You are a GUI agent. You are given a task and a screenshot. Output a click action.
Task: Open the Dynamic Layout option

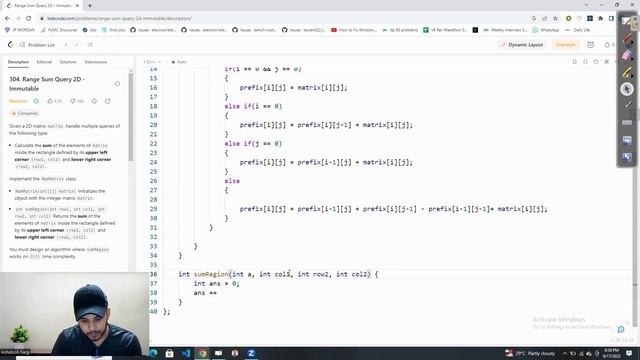[x=522, y=44]
